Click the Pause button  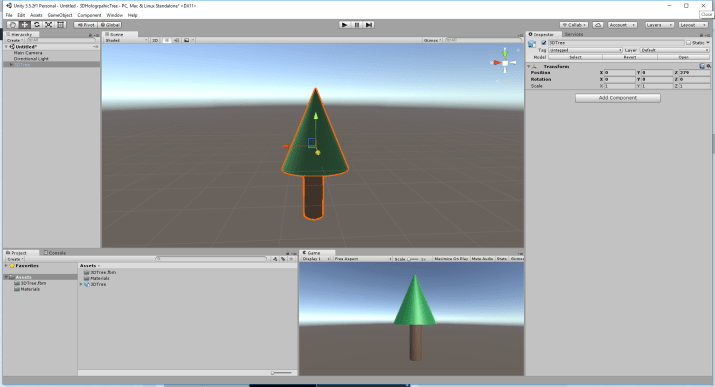357,25
